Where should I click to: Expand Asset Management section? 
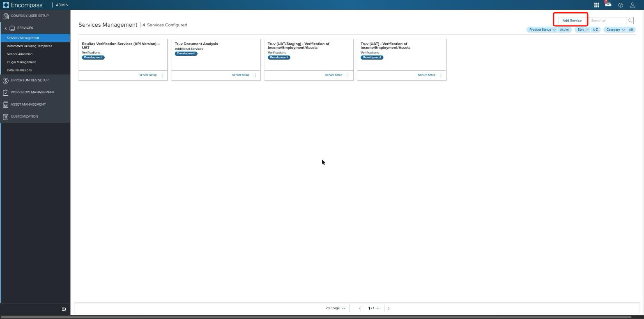click(x=35, y=104)
